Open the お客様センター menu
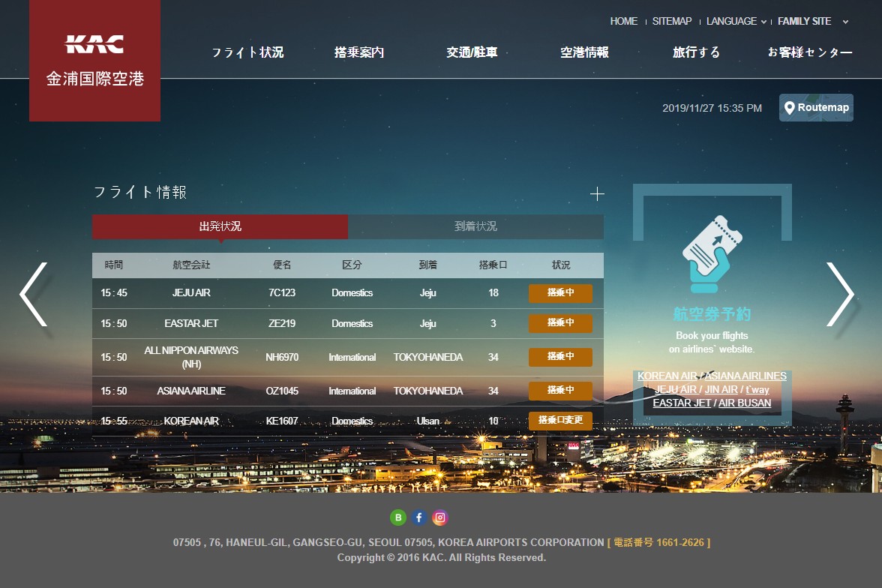The height and width of the screenshot is (588, 882). [810, 52]
